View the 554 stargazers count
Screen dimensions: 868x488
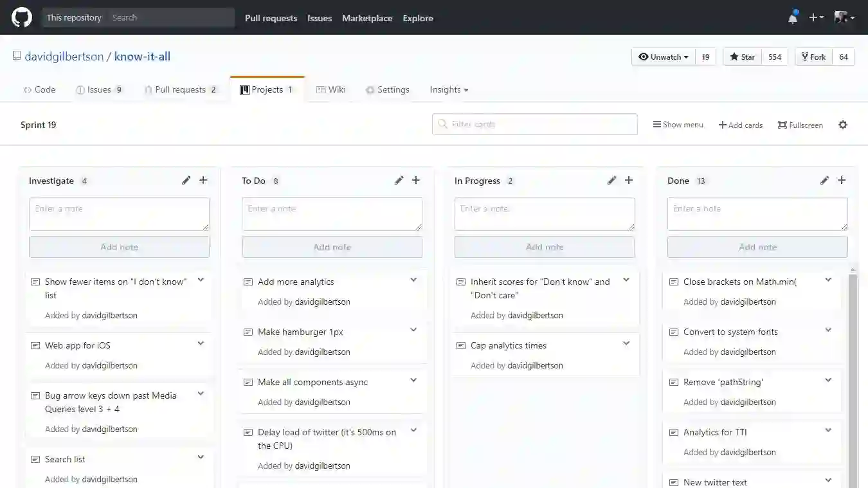775,57
